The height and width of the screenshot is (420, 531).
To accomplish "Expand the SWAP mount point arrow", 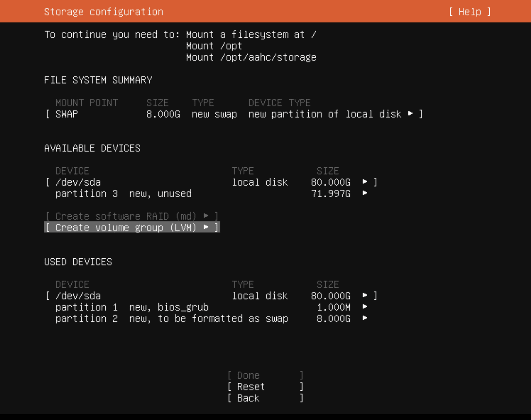I will tap(410, 114).
